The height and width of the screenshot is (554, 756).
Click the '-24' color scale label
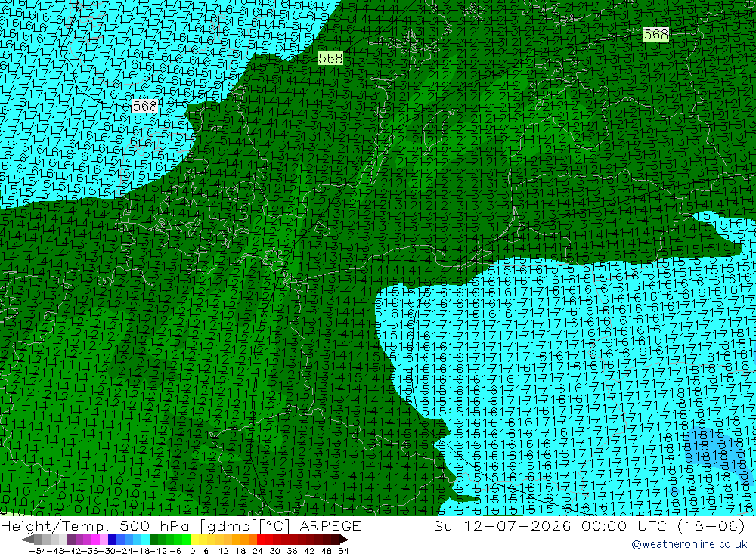tap(123, 551)
